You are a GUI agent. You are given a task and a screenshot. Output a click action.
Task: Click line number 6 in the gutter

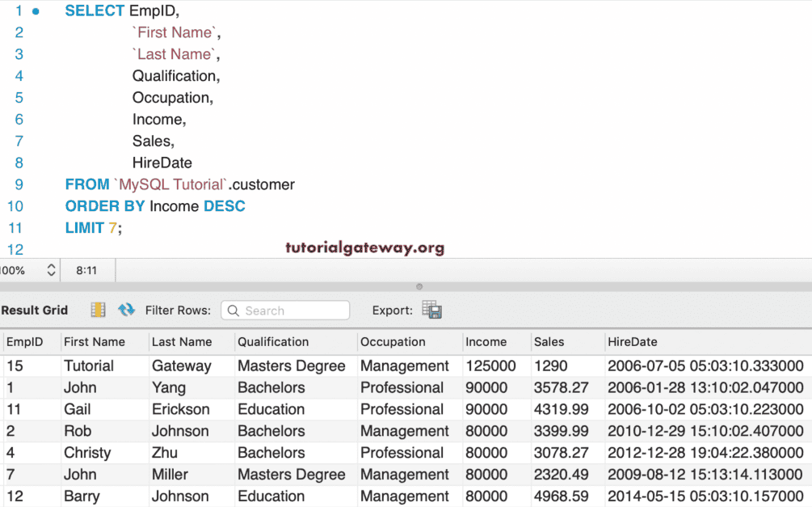coord(19,120)
